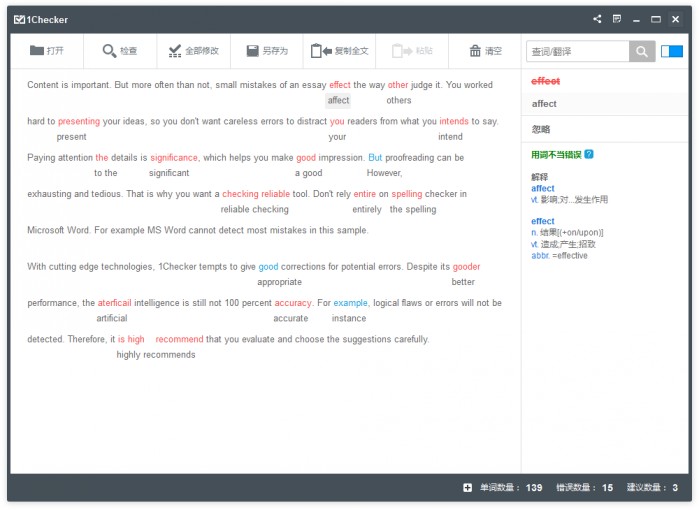Select the error word 'recommend'
699x510 pixels.
(x=179, y=339)
